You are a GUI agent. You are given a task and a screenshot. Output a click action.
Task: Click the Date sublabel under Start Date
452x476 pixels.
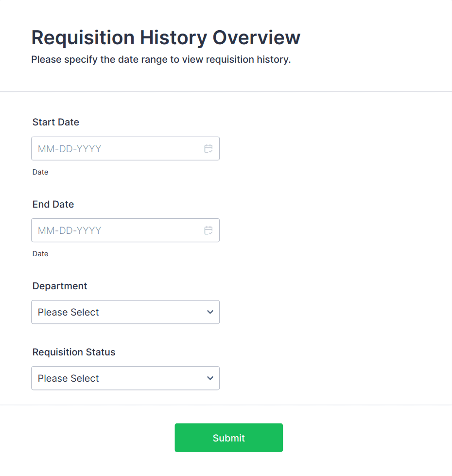tap(40, 172)
